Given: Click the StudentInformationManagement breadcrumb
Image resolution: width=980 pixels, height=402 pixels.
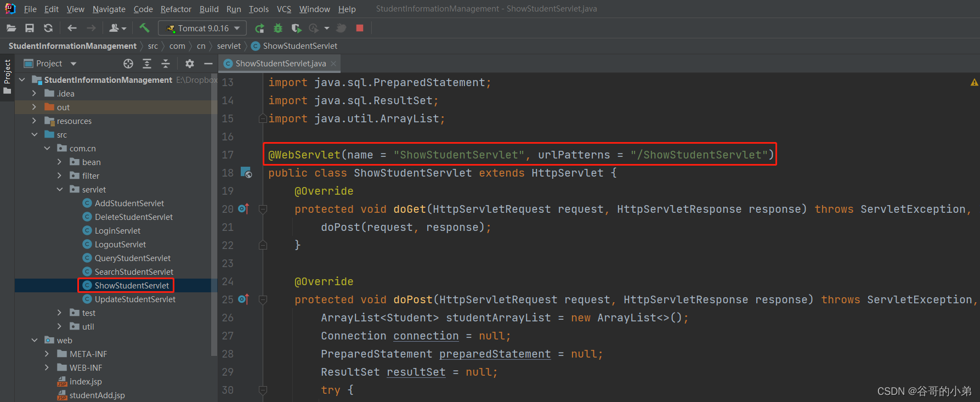Looking at the screenshot, I should (x=72, y=46).
